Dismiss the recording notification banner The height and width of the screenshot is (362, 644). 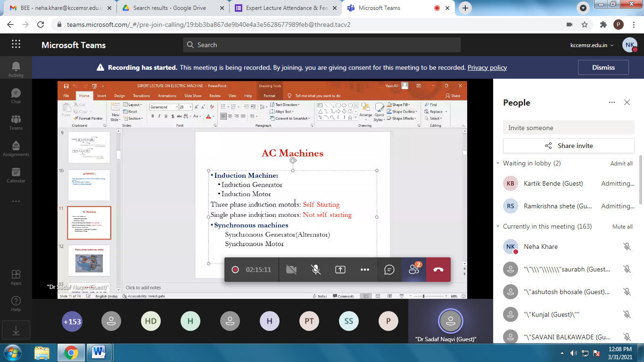603,67
